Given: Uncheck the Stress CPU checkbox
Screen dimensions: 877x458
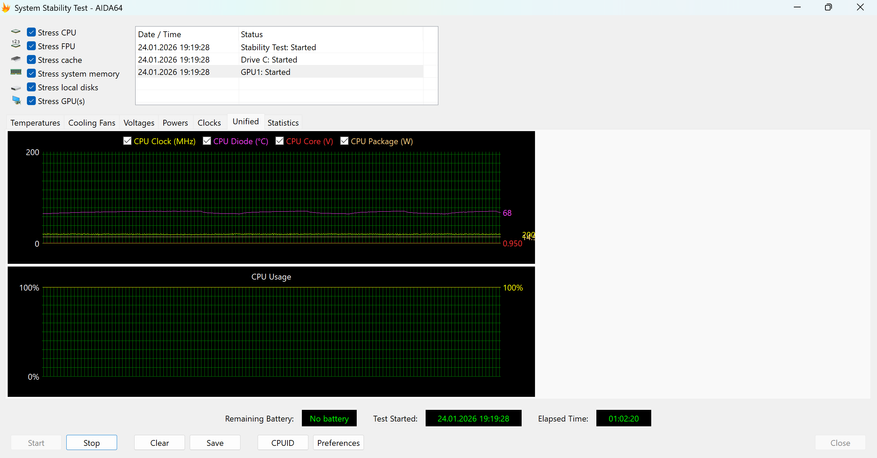Looking at the screenshot, I should tap(32, 33).
